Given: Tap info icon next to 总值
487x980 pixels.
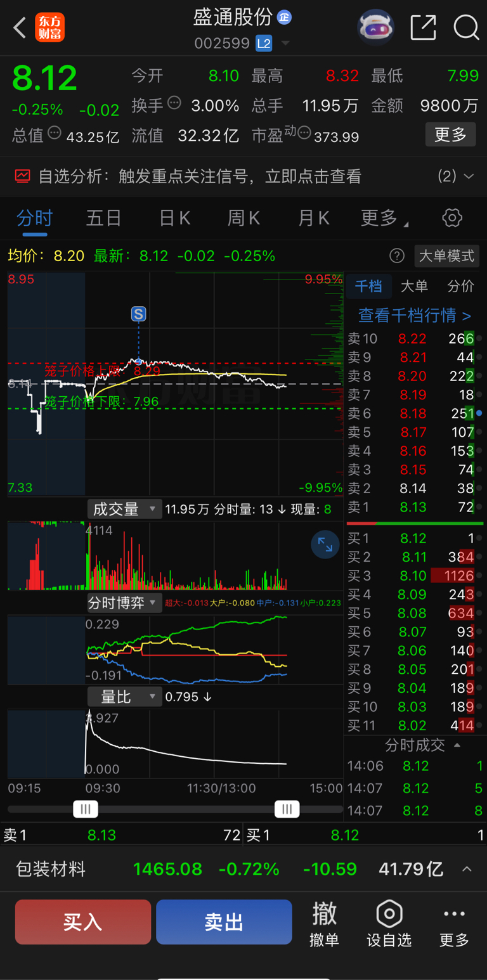Looking at the screenshot, I should tap(55, 134).
